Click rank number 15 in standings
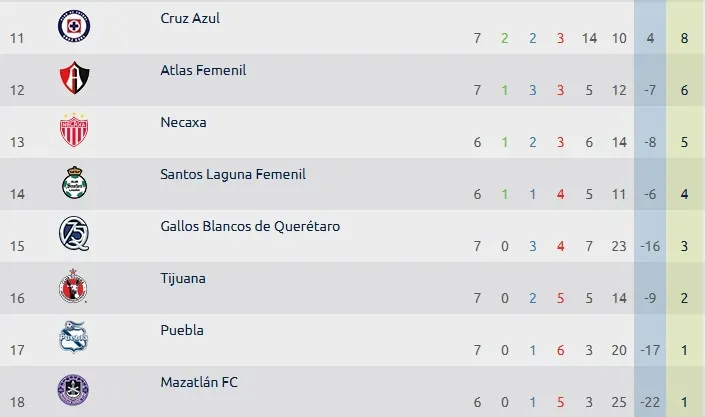Screen dimensions: 705x417 (17, 247)
